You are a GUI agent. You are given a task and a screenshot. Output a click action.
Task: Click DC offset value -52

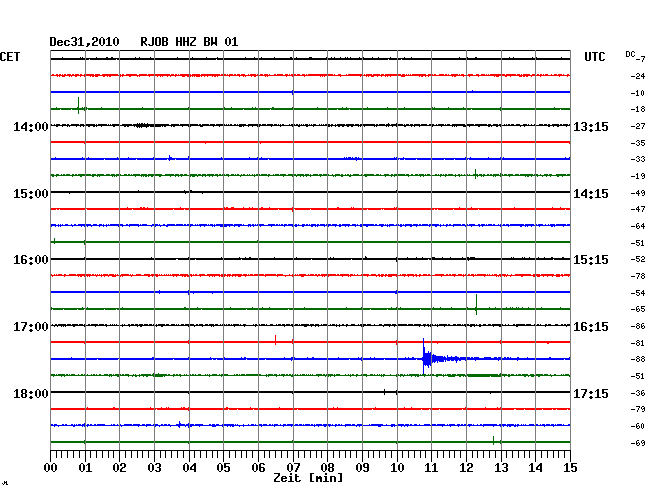[638, 259]
